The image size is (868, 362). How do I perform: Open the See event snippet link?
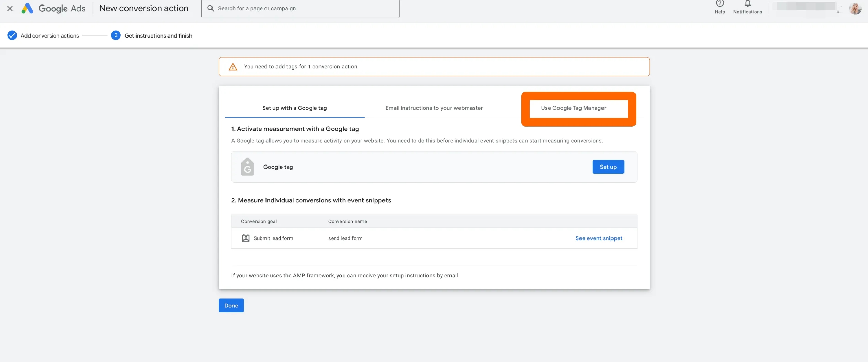point(599,238)
